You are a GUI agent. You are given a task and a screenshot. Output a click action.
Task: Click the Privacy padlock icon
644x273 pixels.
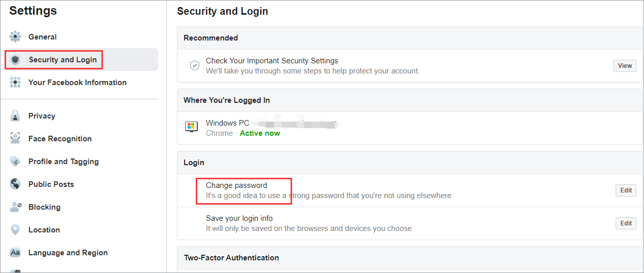15,116
